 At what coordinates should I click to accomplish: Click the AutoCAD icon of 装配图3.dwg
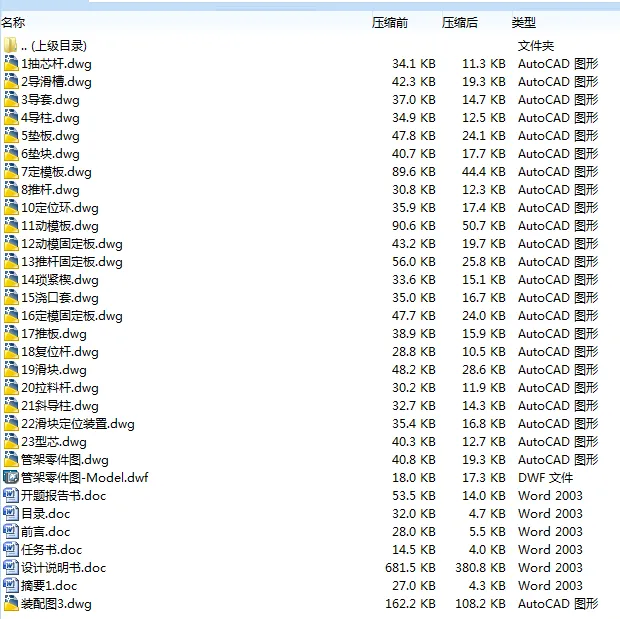point(11,604)
